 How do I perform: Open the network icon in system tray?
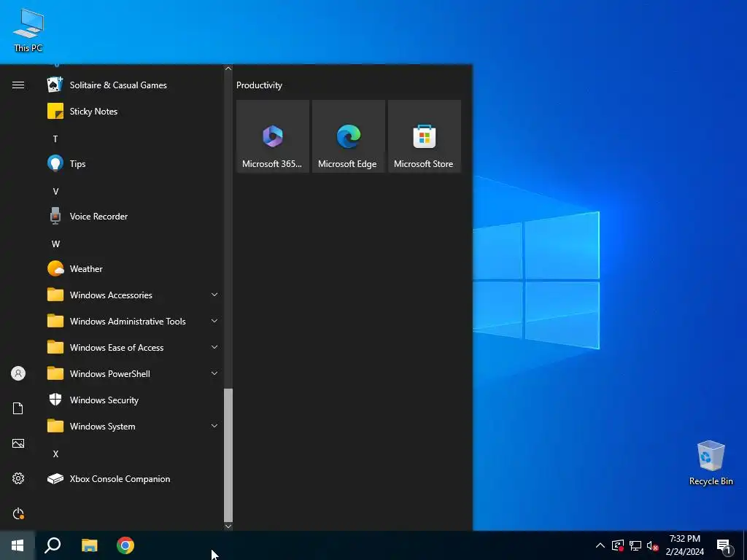[635, 545]
